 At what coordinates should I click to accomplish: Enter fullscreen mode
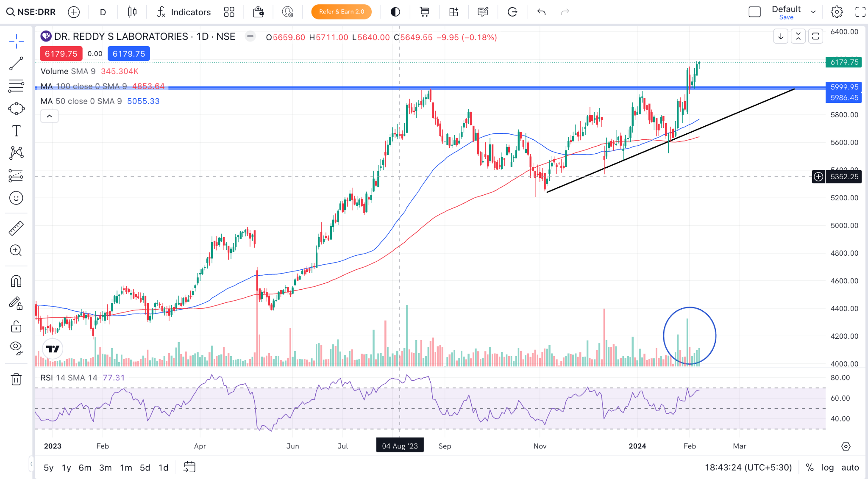click(860, 12)
